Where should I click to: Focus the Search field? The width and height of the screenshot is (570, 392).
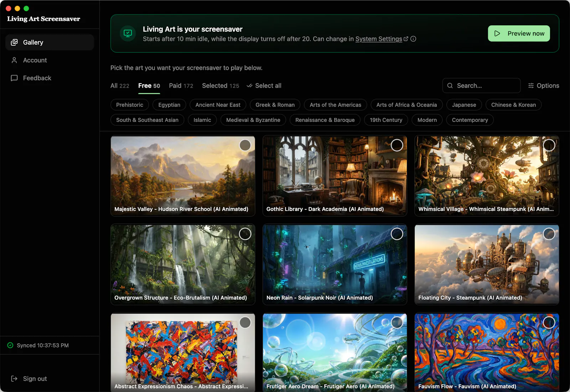(481, 86)
